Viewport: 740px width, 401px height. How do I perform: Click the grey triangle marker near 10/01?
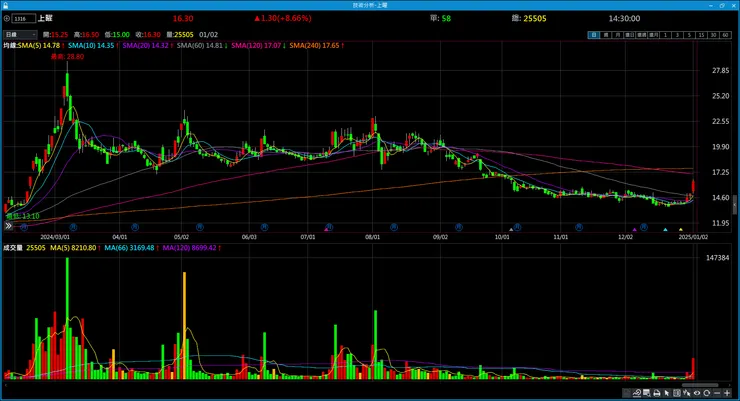[511, 229]
